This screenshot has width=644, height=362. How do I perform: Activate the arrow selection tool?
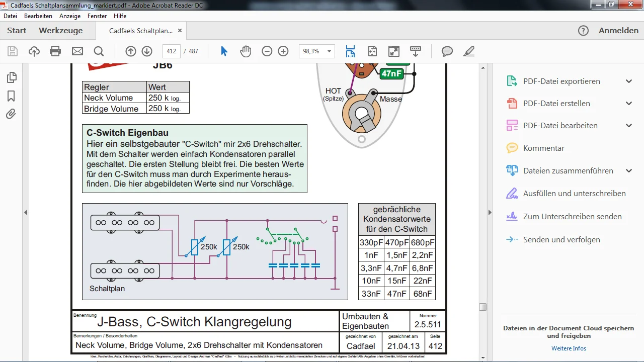(x=224, y=51)
